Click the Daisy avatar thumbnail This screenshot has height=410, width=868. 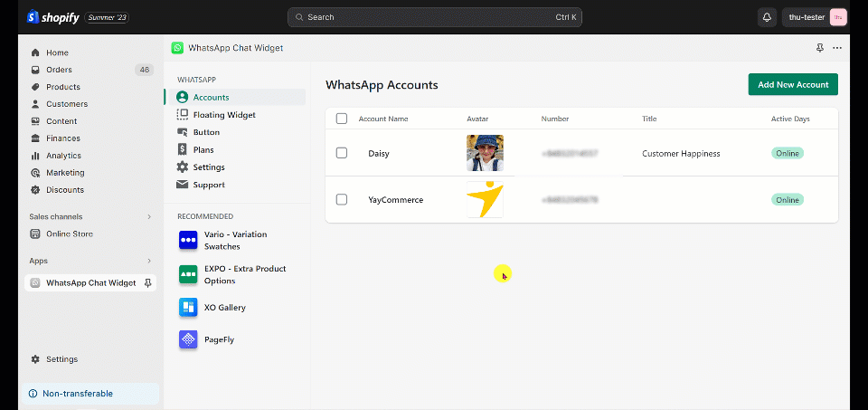(485, 153)
